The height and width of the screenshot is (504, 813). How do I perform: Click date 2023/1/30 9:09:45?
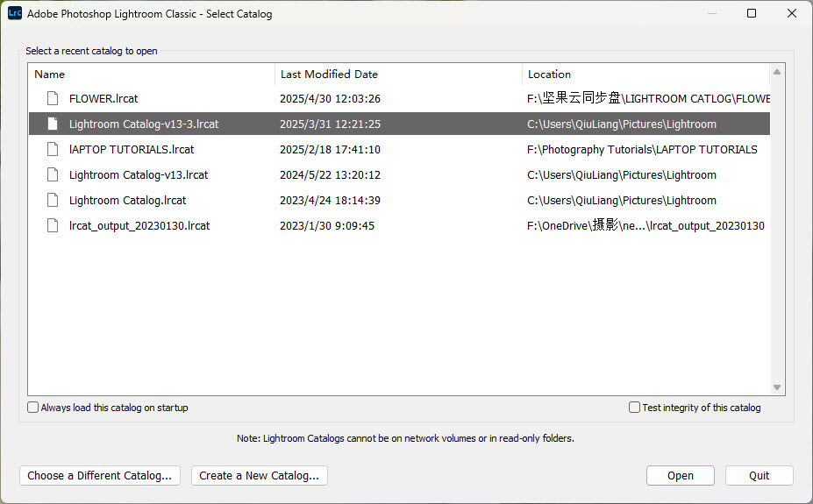click(x=327, y=226)
